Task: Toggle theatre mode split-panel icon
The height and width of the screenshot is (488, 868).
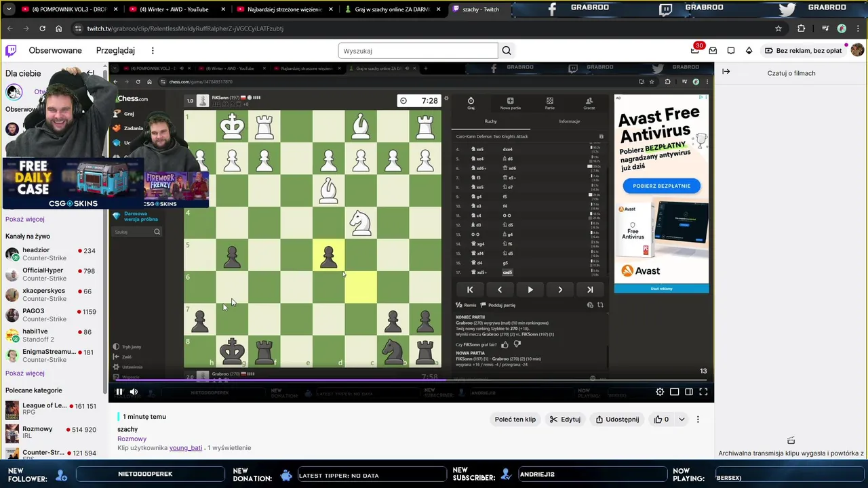Action: [x=689, y=392]
